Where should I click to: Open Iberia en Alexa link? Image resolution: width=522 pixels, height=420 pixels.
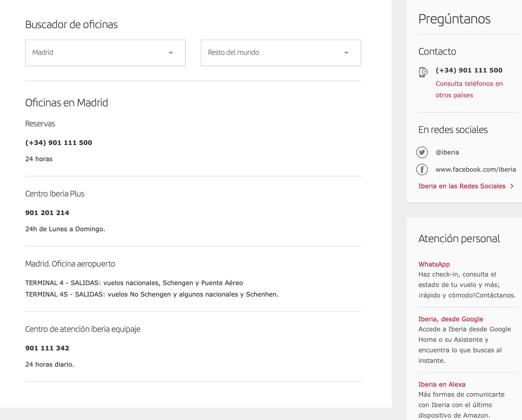point(442,384)
